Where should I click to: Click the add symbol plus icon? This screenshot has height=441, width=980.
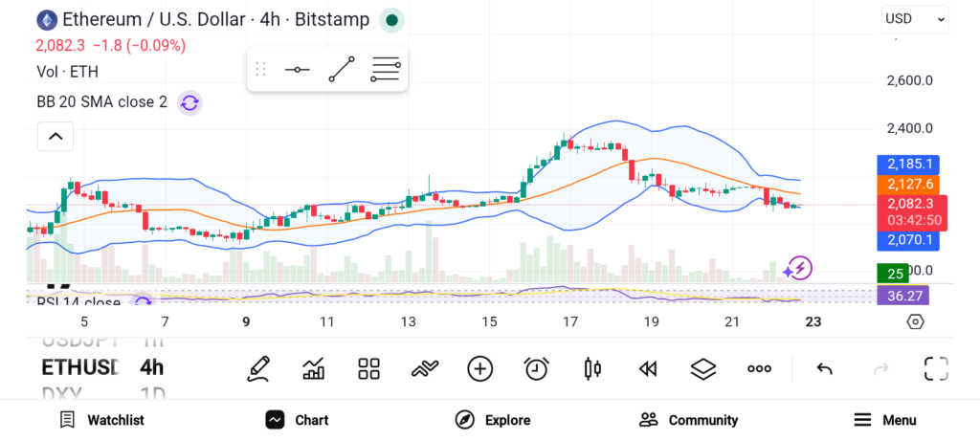[479, 368]
